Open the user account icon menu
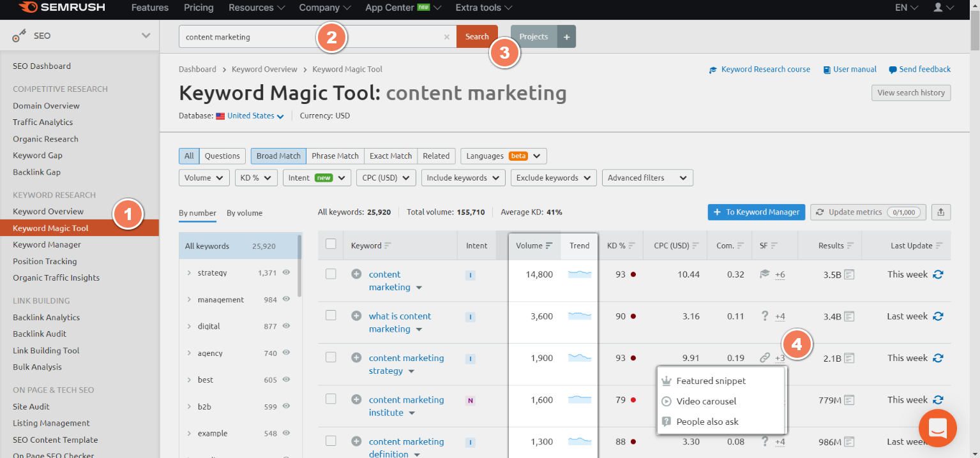 coord(943,8)
